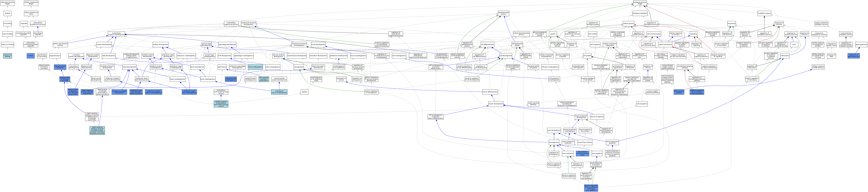Viewport: 868px width, 192px height.
Task: Select the light-blue 'limb morphogenesis' node
Action: coord(255,67)
